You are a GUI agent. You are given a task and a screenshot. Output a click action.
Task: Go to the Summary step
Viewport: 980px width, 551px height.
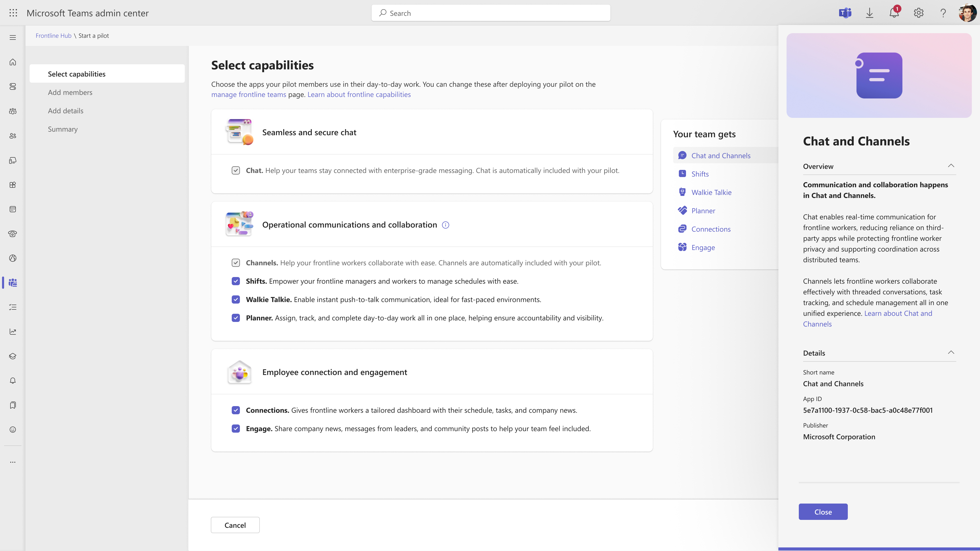(x=63, y=129)
